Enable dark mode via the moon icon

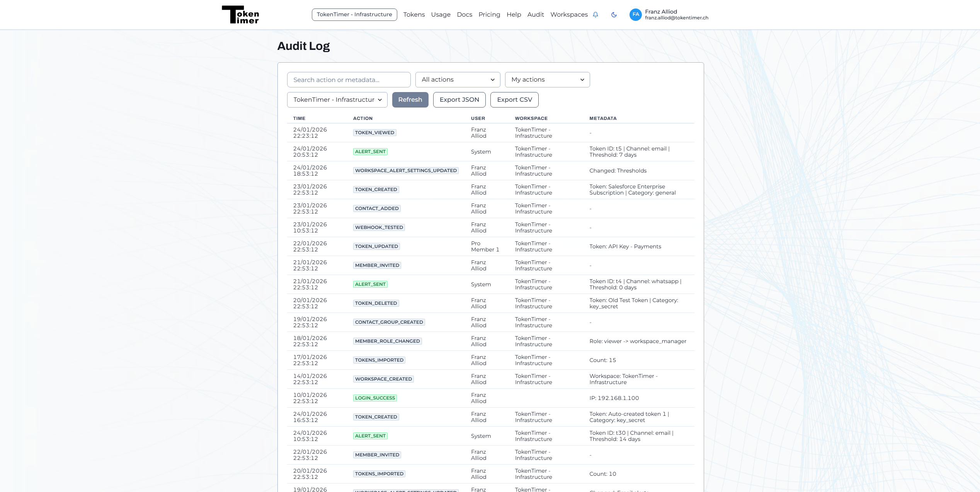click(x=614, y=14)
